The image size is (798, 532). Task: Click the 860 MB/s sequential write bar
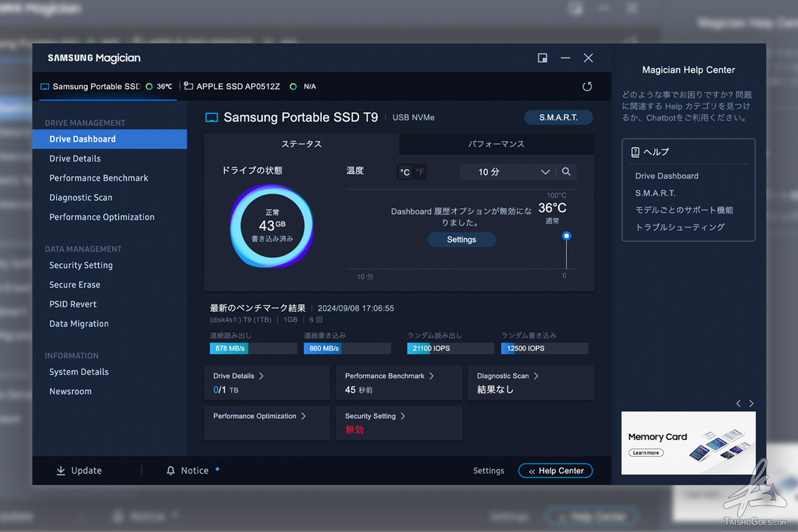click(347, 348)
